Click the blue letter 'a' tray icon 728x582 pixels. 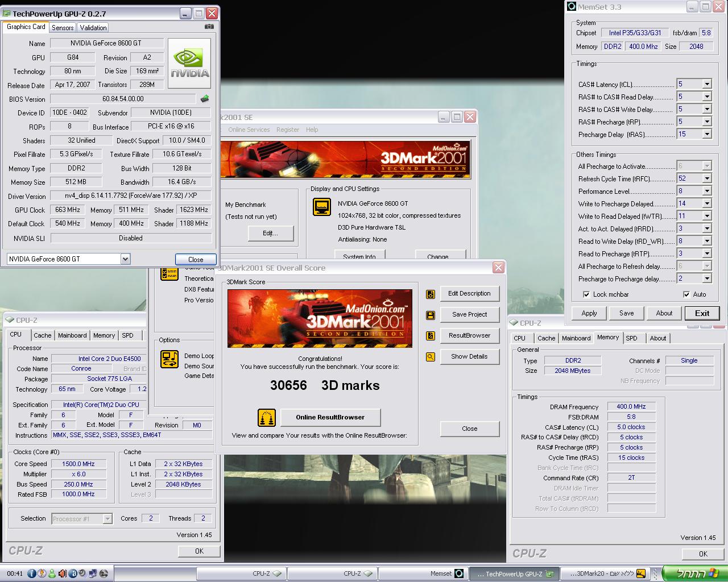[x=73, y=573]
